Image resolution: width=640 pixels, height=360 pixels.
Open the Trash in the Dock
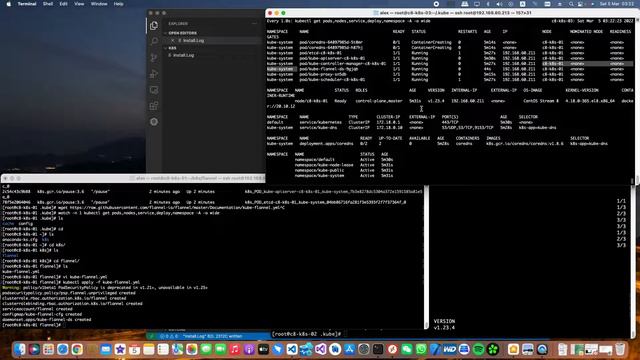pyautogui.click(x=620, y=349)
